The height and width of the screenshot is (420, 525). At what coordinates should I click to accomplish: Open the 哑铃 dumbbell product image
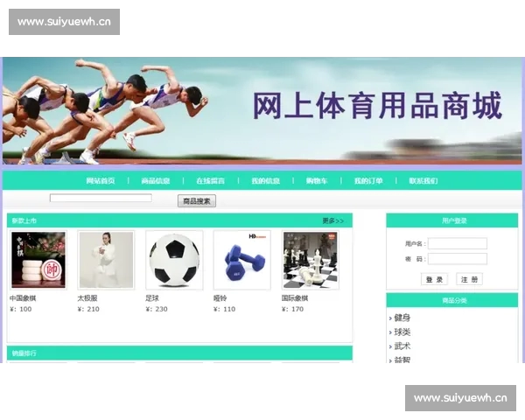pos(242,260)
